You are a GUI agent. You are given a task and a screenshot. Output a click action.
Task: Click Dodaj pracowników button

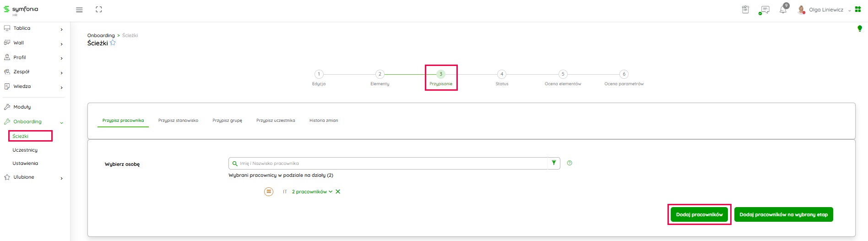click(699, 214)
